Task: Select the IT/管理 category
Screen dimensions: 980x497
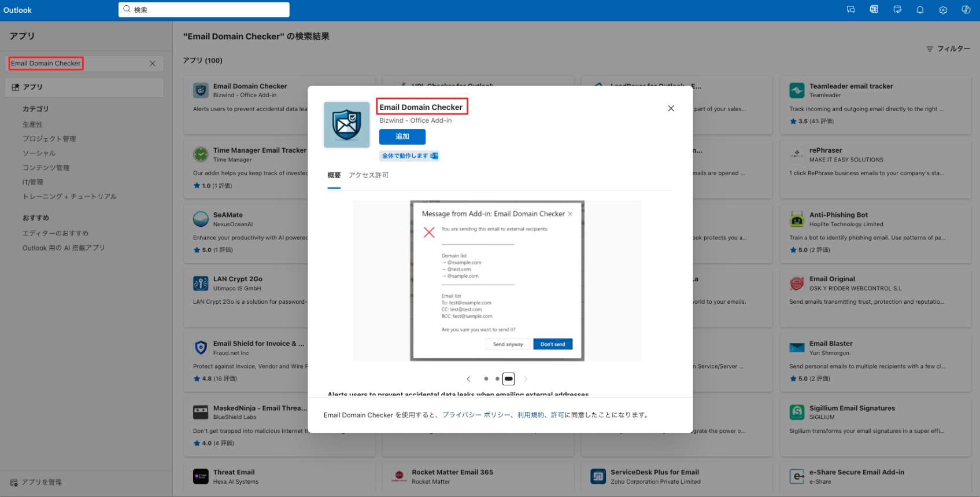Action: click(x=33, y=182)
